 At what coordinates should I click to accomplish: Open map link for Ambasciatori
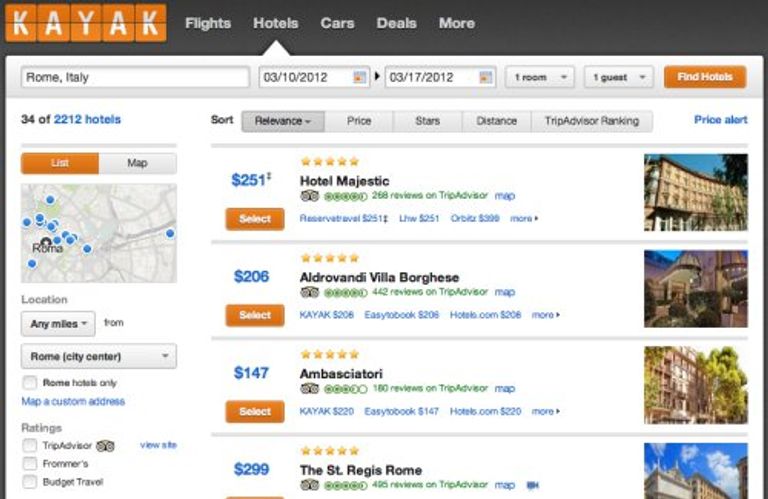(504, 389)
